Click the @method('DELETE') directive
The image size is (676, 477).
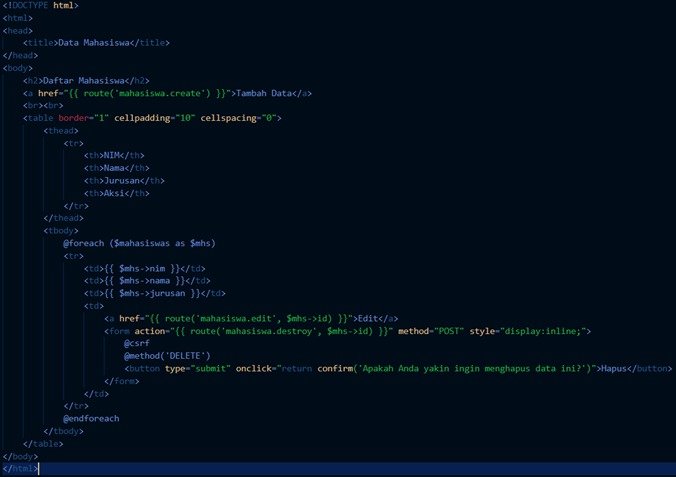tap(167, 356)
